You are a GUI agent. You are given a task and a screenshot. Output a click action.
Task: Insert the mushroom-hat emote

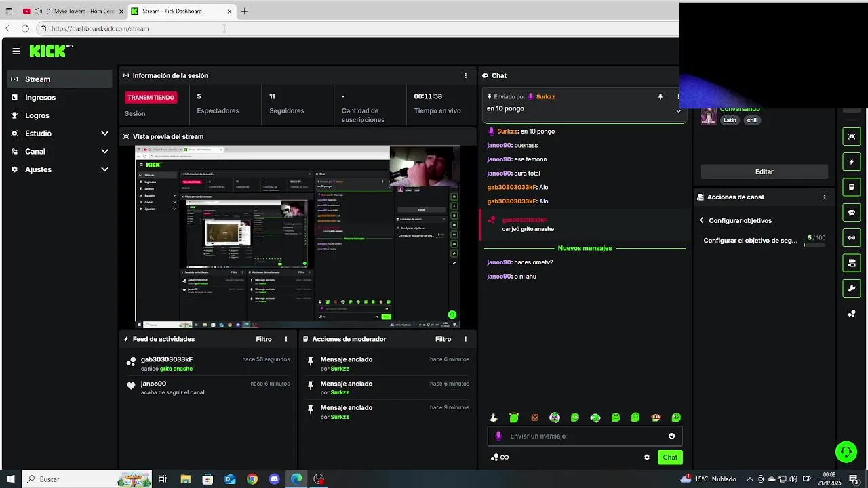(x=656, y=418)
